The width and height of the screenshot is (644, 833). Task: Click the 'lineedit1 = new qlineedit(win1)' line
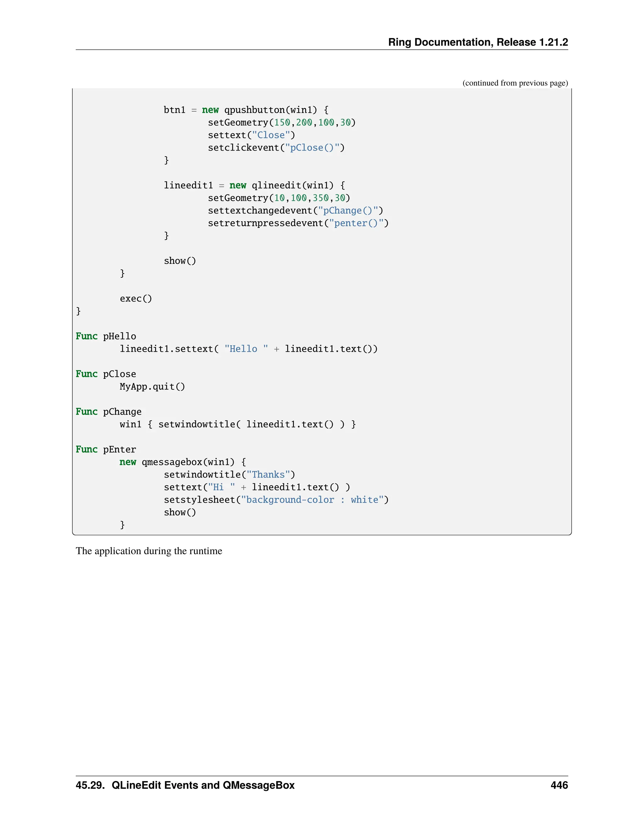254,185
